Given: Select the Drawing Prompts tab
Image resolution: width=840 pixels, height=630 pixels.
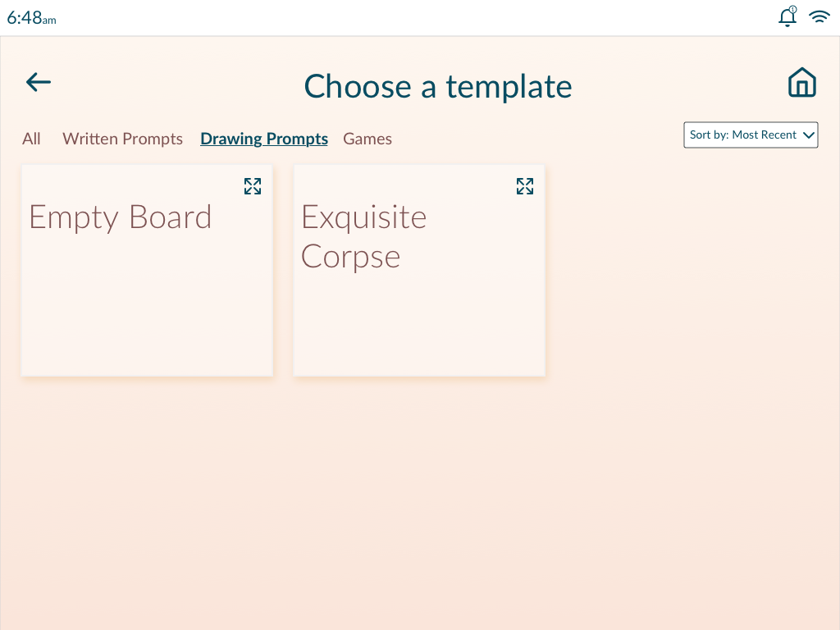Looking at the screenshot, I should (264, 139).
